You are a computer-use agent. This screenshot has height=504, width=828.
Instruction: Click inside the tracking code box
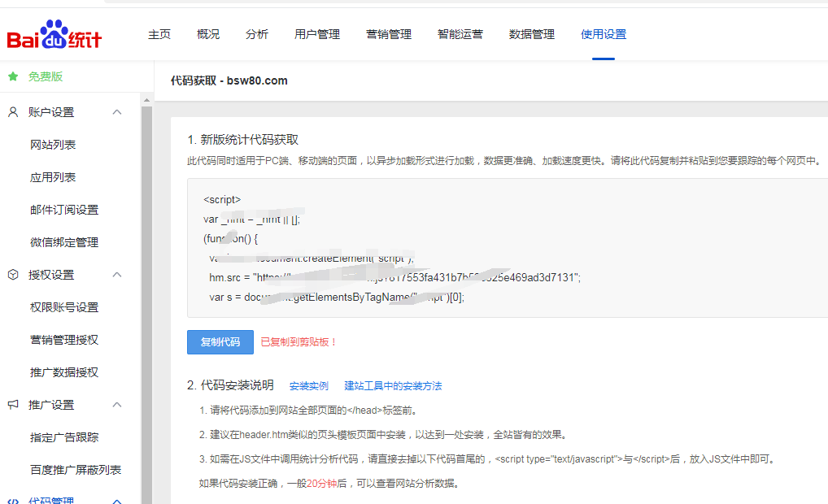click(508, 248)
